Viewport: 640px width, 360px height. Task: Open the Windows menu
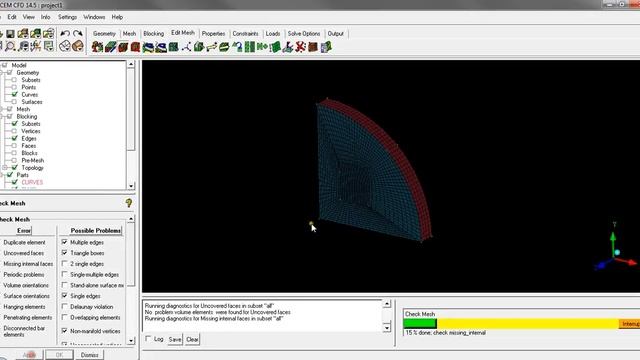click(94, 17)
